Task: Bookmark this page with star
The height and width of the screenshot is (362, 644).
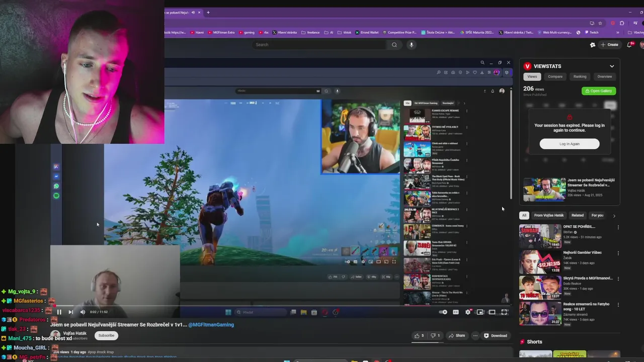Action: 600,23
